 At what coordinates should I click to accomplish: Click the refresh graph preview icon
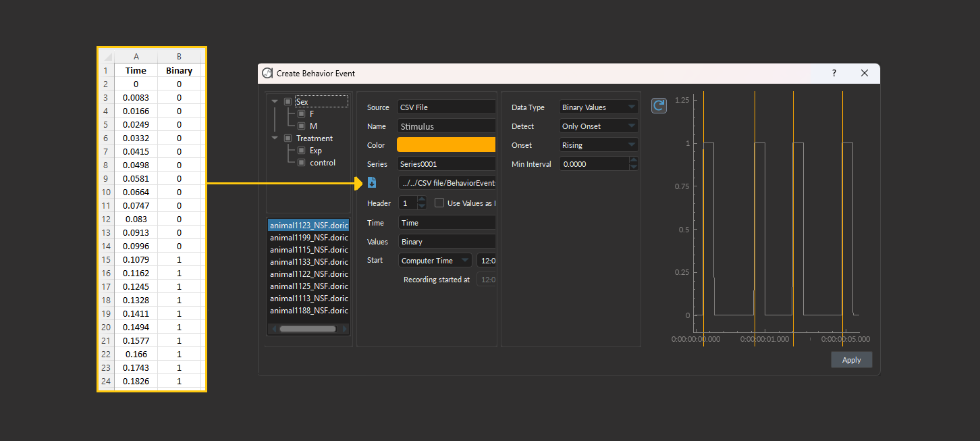(x=659, y=106)
